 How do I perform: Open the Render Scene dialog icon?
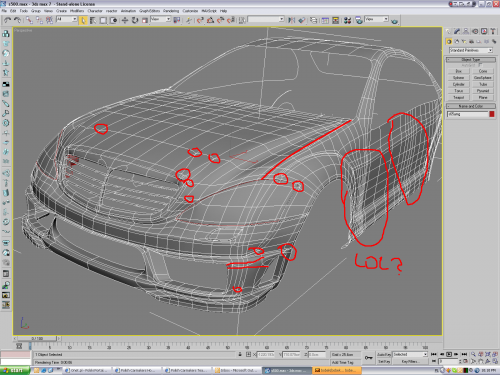point(359,20)
